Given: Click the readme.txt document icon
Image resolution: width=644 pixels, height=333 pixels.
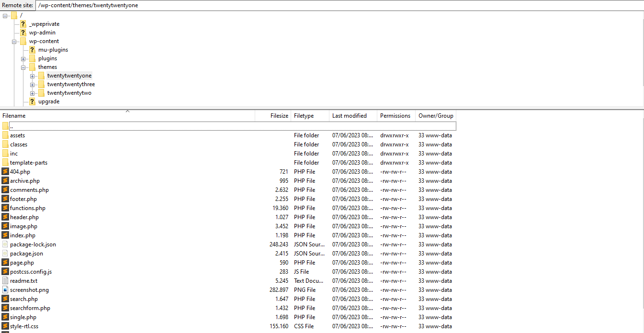Looking at the screenshot, I should [5, 281].
